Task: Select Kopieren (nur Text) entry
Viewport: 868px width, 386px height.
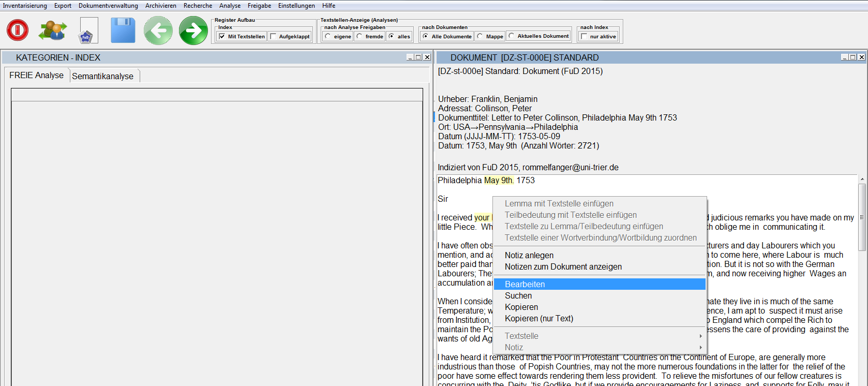Action: tap(600, 318)
